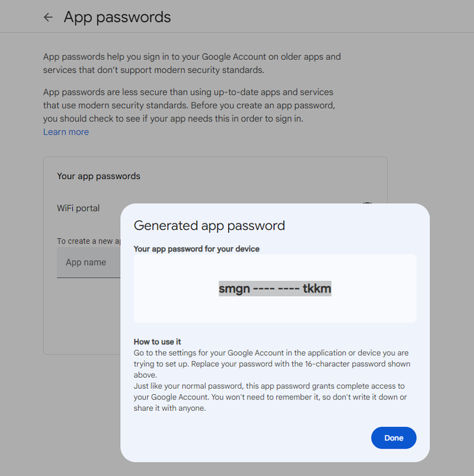
Task: Click the "App passwords" page heading
Action: click(117, 17)
